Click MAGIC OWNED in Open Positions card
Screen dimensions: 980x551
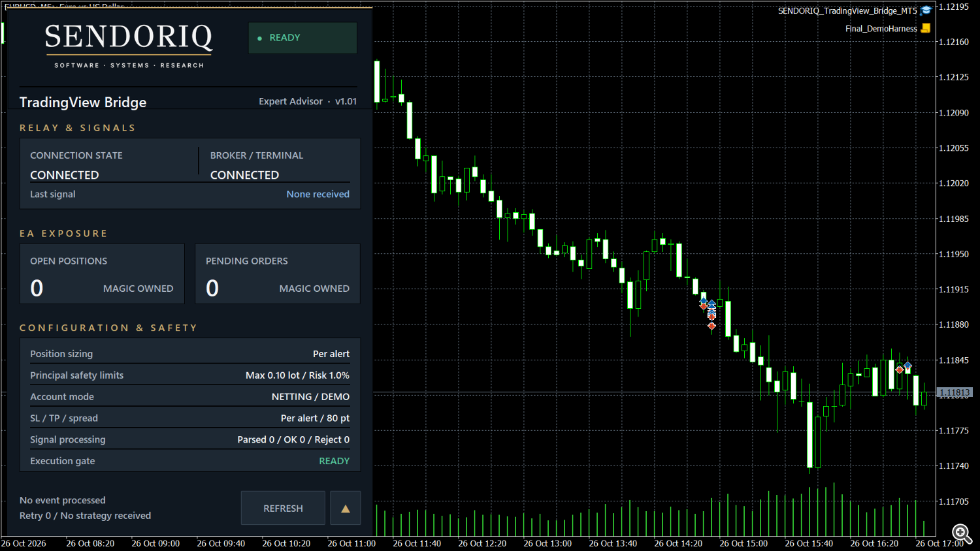(139, 289)
